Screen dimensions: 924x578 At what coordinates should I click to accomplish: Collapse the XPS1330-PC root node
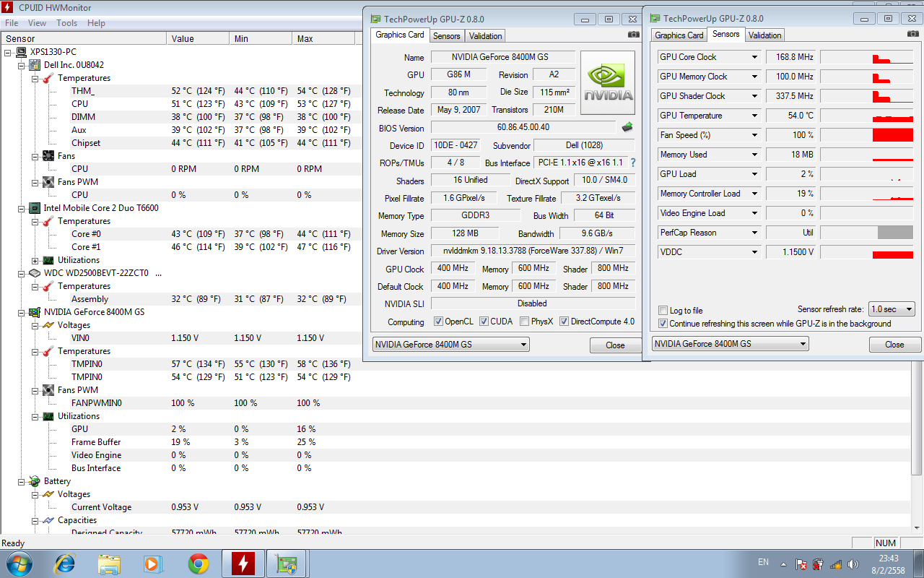(8, 52)
